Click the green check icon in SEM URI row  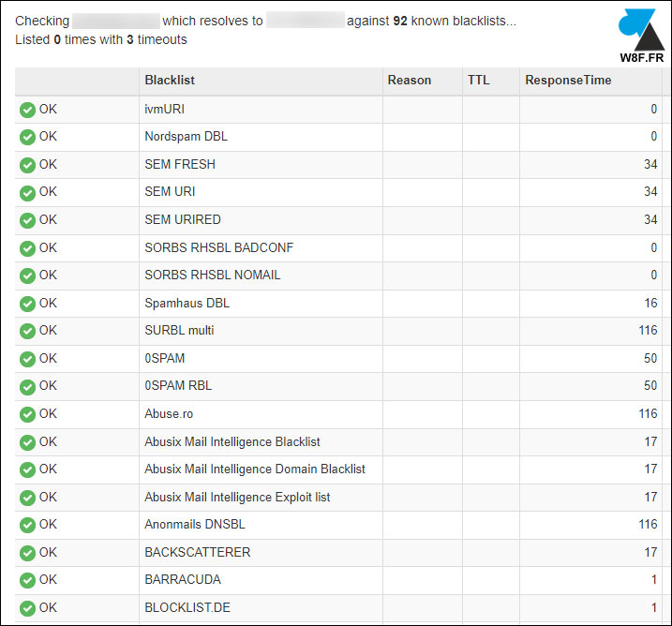27,193
